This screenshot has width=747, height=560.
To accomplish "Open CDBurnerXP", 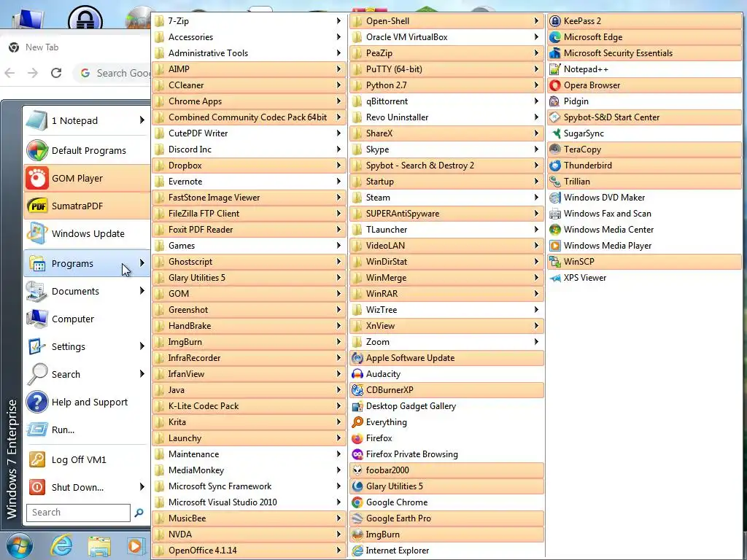I will click(447, 390).
